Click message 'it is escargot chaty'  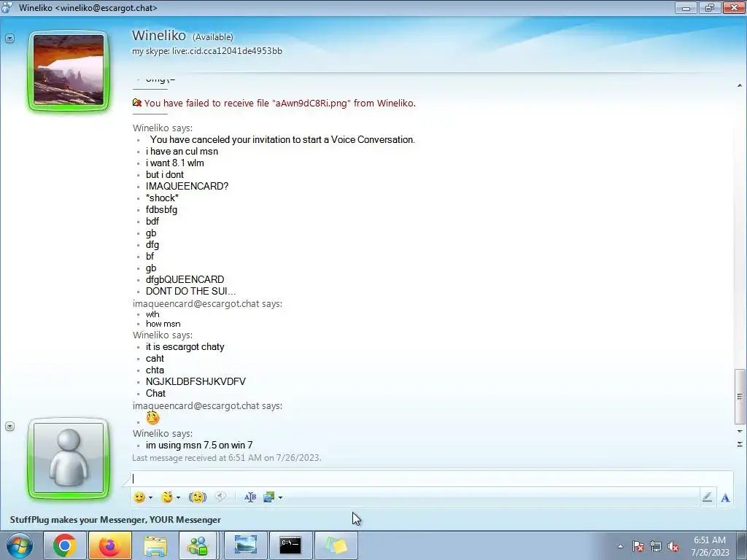point(185,346)
